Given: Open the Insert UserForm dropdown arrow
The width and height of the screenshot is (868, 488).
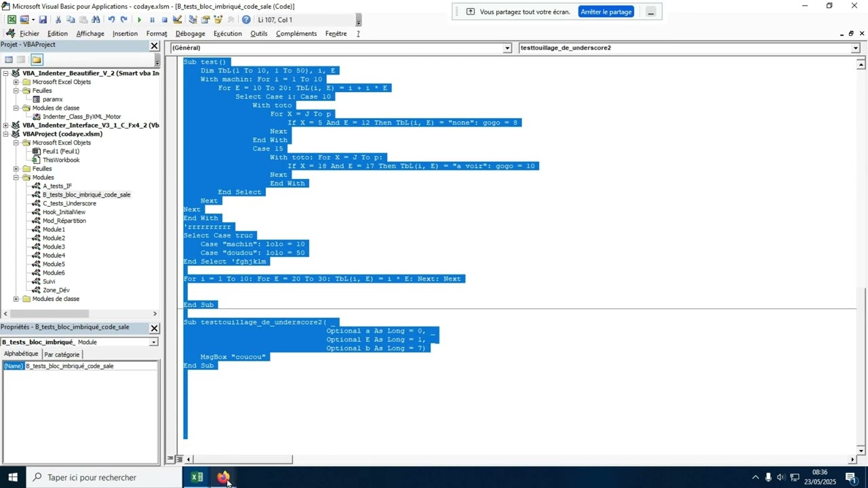Looking at the screenshot, I should coord(33,20).
